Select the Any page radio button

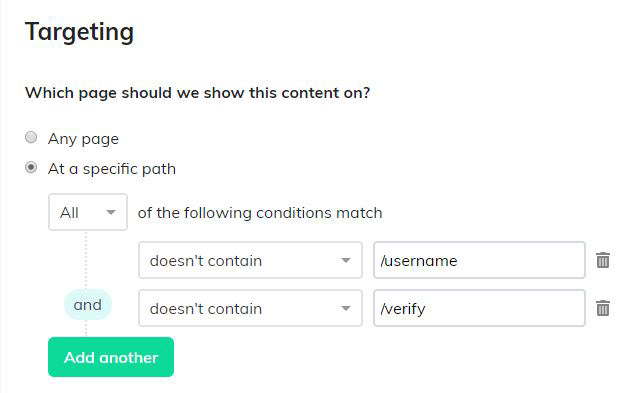(31, 137)
